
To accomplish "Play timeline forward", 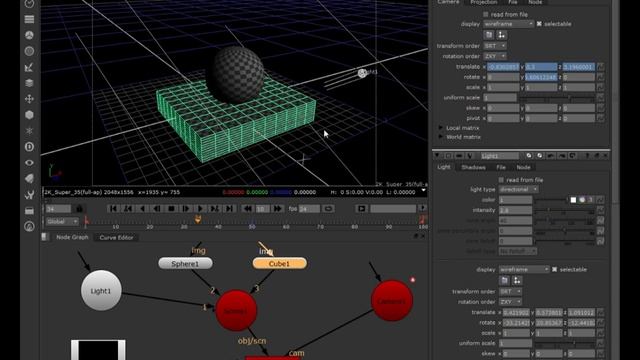I will pos(200,209).
